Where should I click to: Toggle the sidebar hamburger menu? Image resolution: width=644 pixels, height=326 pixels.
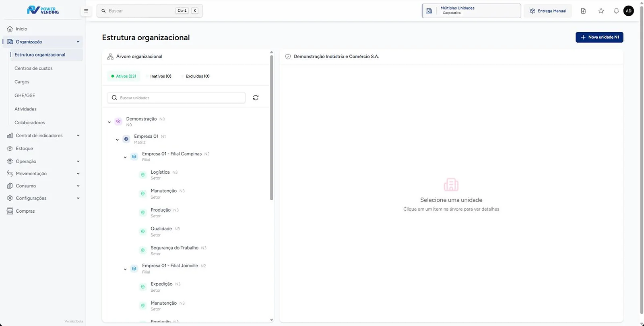[86, 11]
